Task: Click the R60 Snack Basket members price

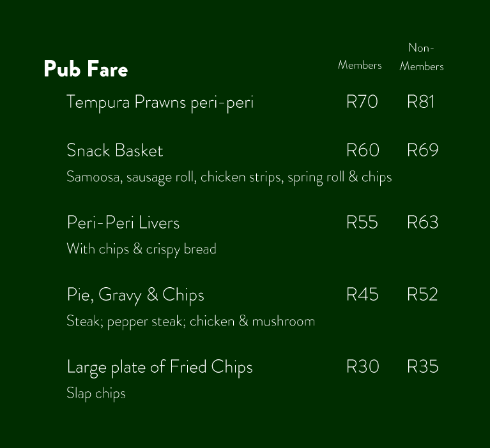Action: 362,151
